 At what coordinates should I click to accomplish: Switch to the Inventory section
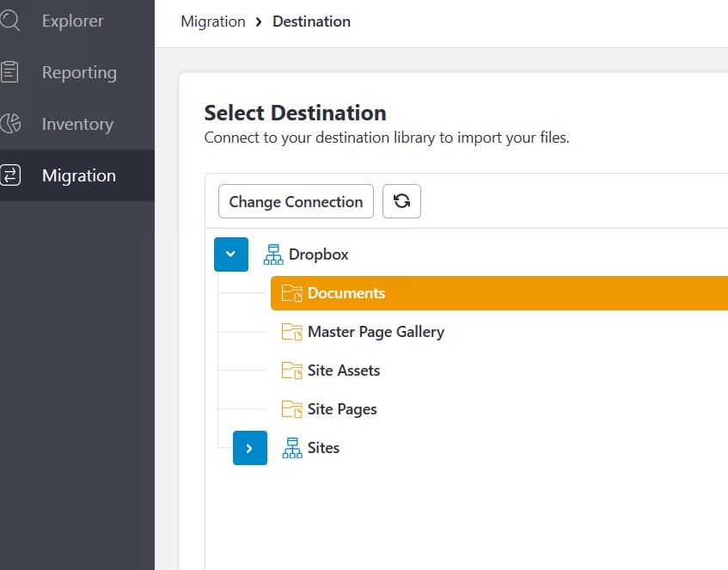[77, 124]
